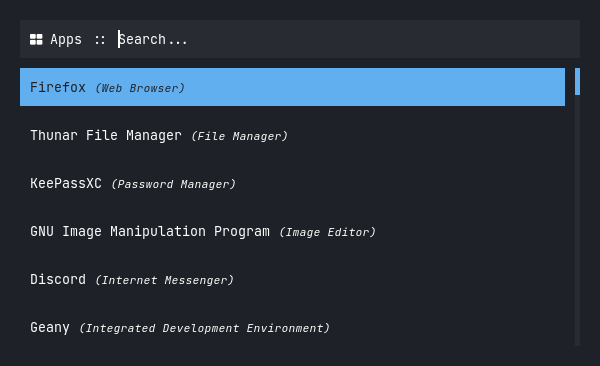Click the (Image Editor) description label

[328, 232]
